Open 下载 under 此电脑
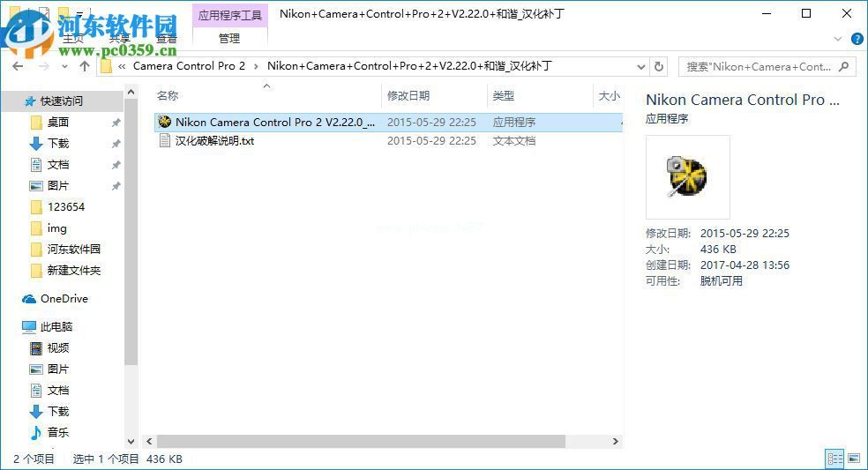This screenshot has width=868, height=470. point(58,411)
